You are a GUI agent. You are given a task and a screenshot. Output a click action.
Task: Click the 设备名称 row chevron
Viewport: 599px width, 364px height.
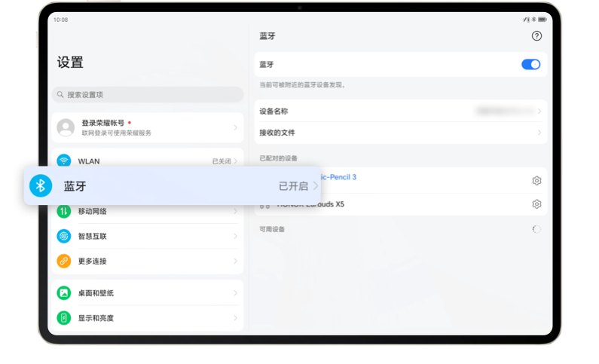click(x=539, y=111)
